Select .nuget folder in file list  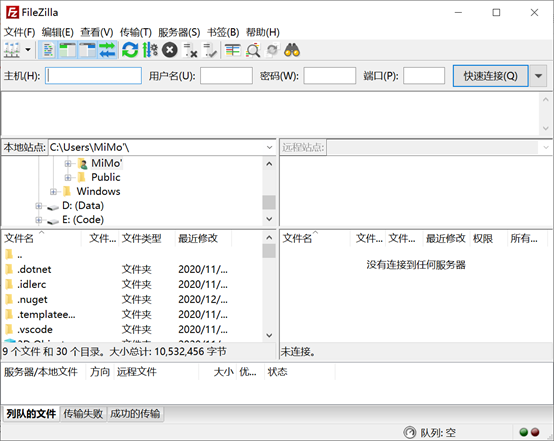point(132,300)
